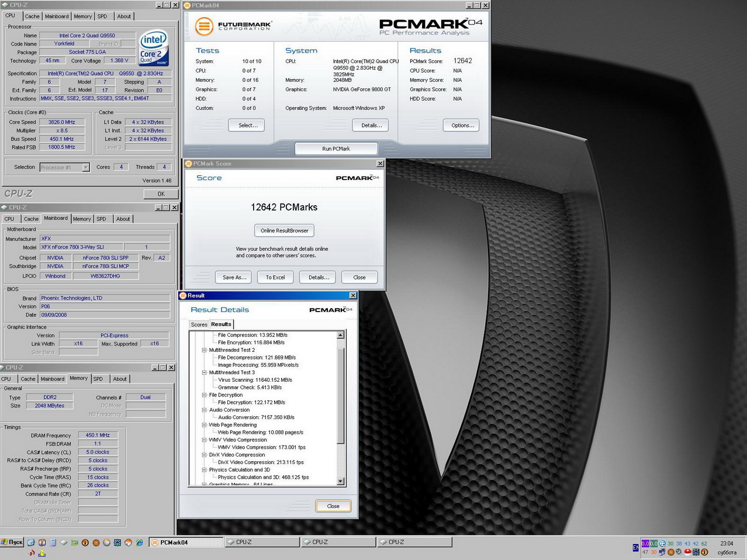Open the SPD tab in top CPU-Z window
This screenshot has height=560, width=747.
[x=102, y=16]
